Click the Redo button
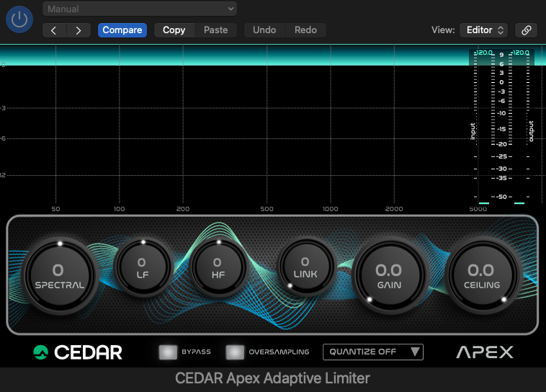The width and height of the screenshot is (546, 392). pos(305,30)
